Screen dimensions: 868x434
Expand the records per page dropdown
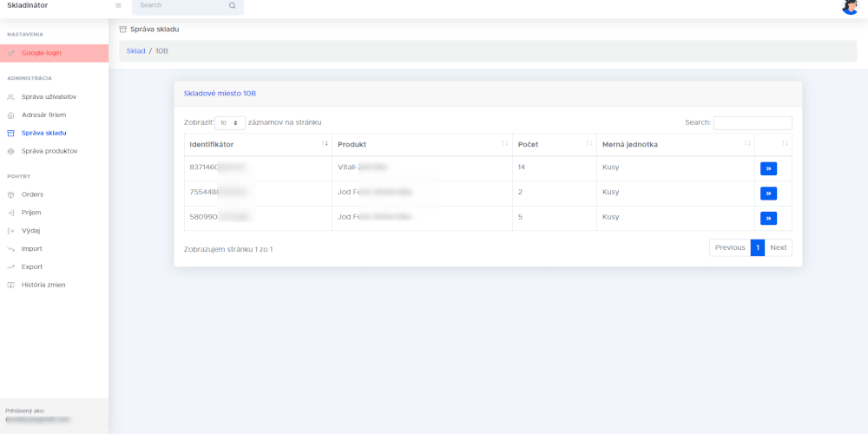[230, 123]
